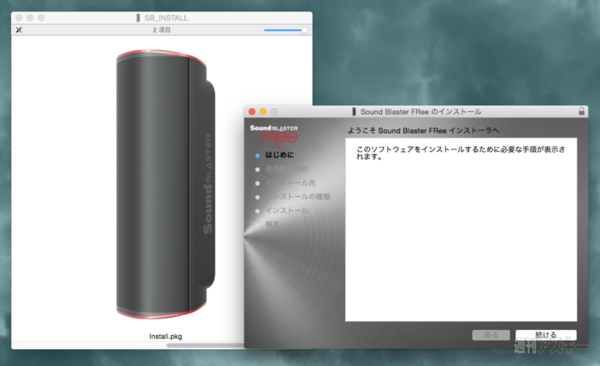600x366 pixels.
Task: Click the icon size slider in SB_INSTALL window
Action: coord(285,30)
